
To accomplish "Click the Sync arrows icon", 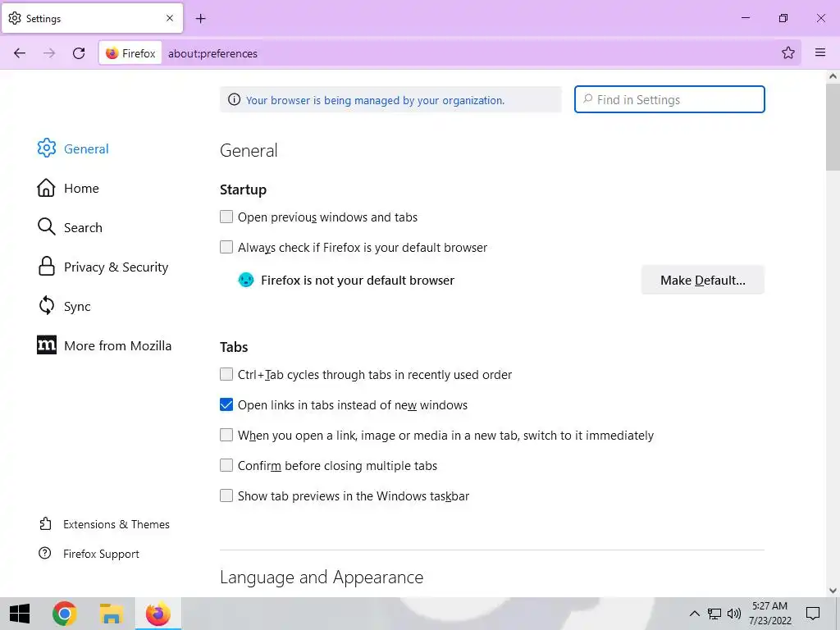I will click(47, 305).
